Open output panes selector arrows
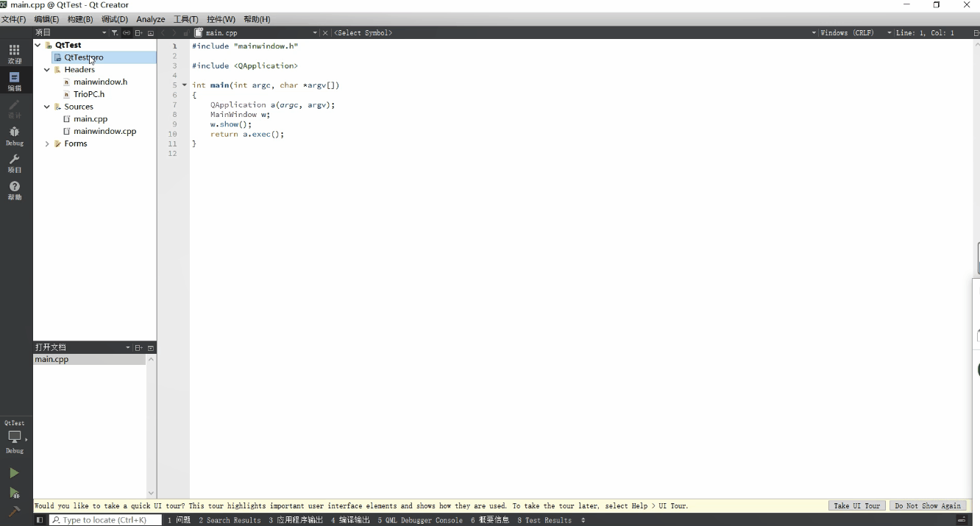 (x=583, y=520)
